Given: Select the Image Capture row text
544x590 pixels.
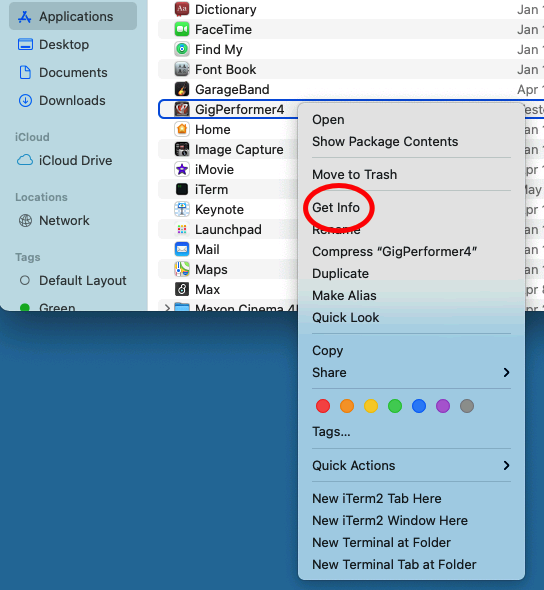Looking at the screenshot, I should coord(239,150).
